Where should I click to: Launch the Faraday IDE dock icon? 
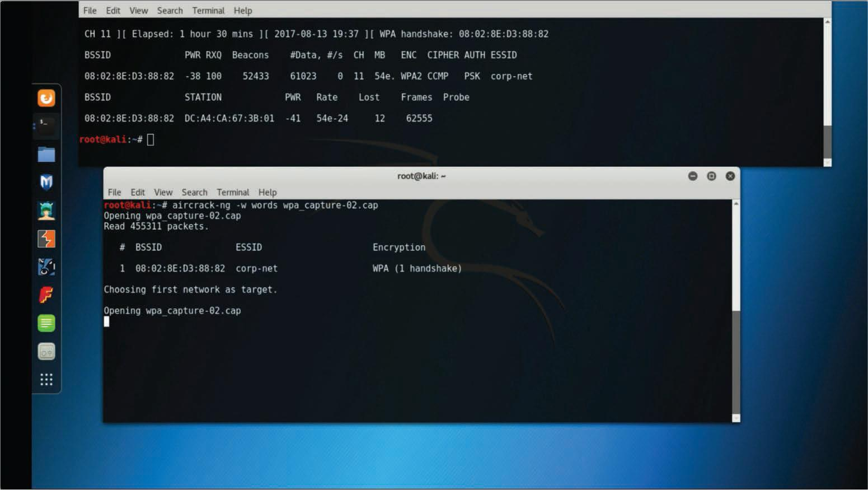(x=46, y=295)
